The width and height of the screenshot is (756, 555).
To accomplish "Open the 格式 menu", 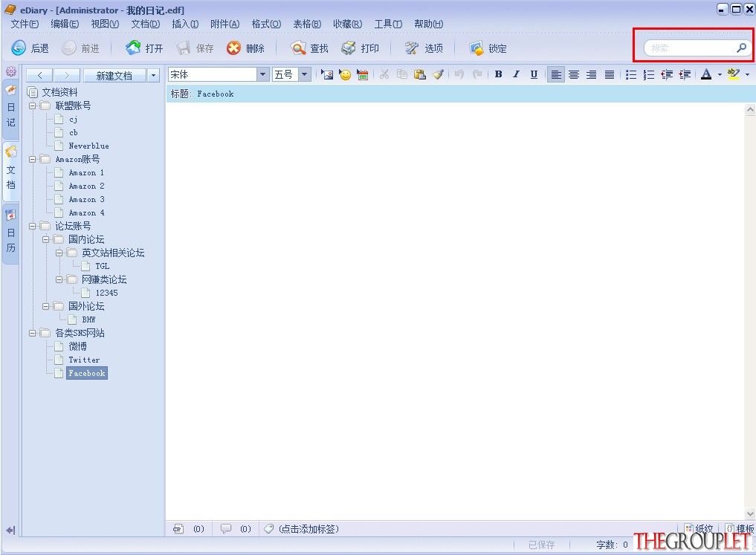I will click(x=266, y=24).
